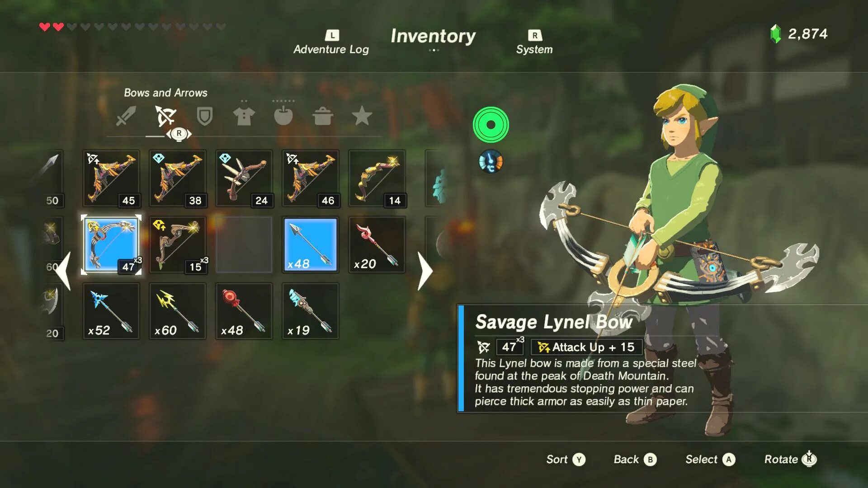
Task: Equip the shock arrows x60
Action: click(178, 311)
